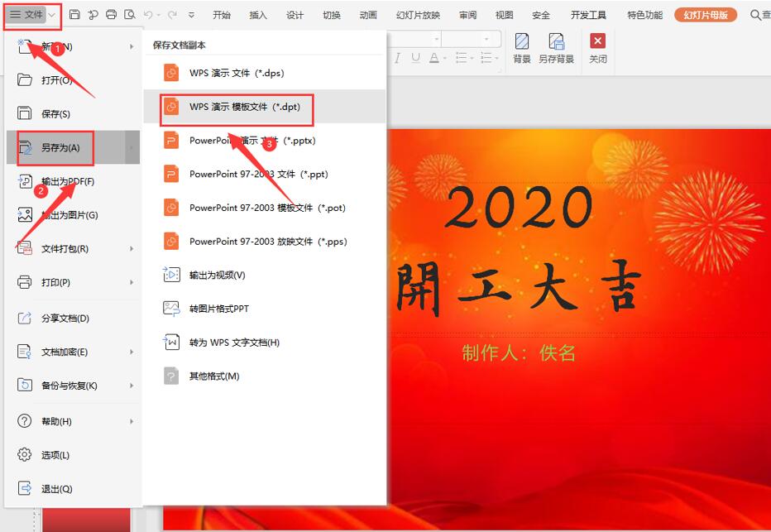771x532 pixels.
Task: Open the 视图 tab
Action: pyautogui.click(x=505, y=15)
